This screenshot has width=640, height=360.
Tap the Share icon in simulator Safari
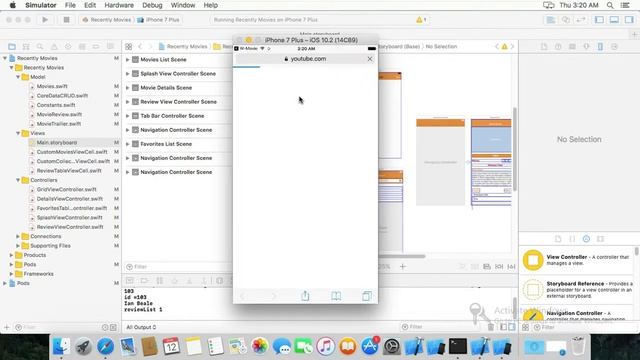(x=305, y=296)
